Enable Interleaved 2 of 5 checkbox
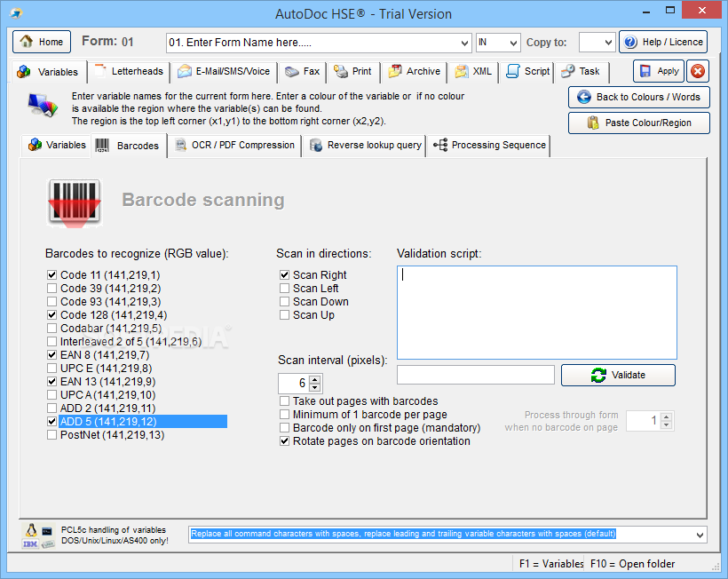The height and width of the screenshot is (579, 728). point(52,342)
